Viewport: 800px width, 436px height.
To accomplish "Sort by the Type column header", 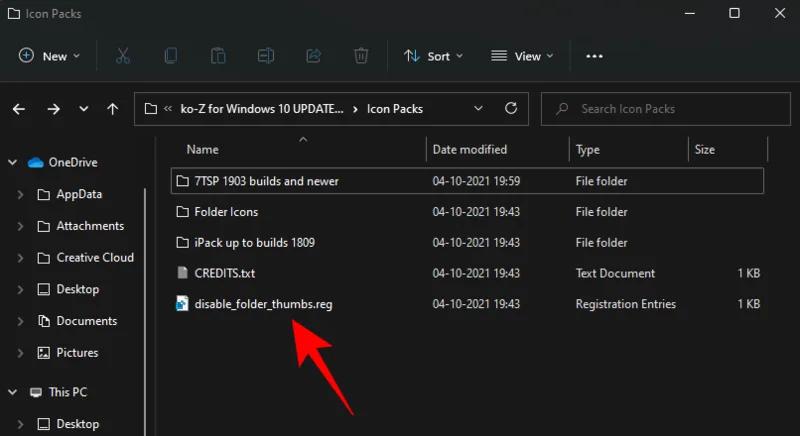I will click(588, 149).
